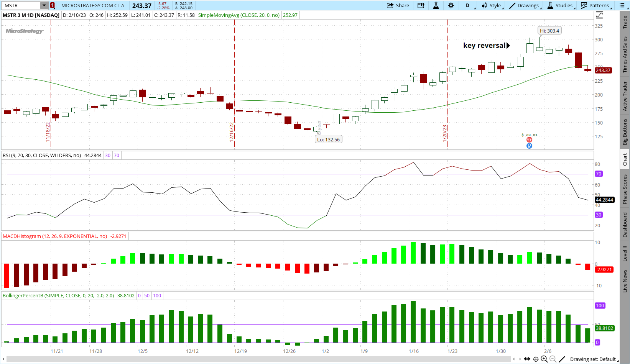Open the Style dropdown
The height and width of the screenshot is (364, 630).
pos(491,5)
